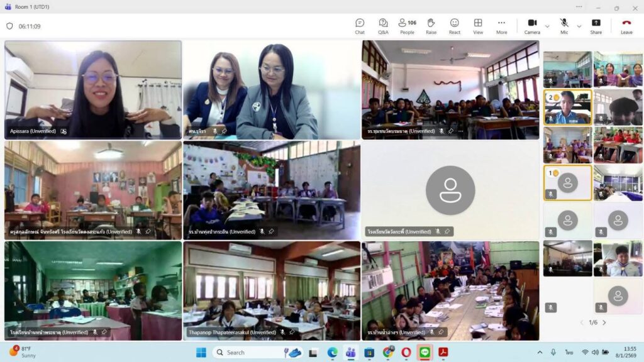644x362 pixels.
Task: Leave the meeting
Action: point(626,26)
